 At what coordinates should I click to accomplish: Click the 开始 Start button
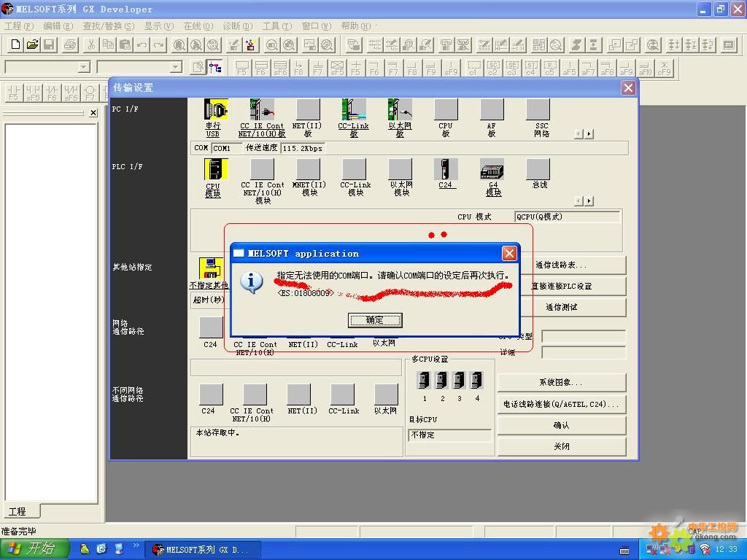(x=34, y=549)
